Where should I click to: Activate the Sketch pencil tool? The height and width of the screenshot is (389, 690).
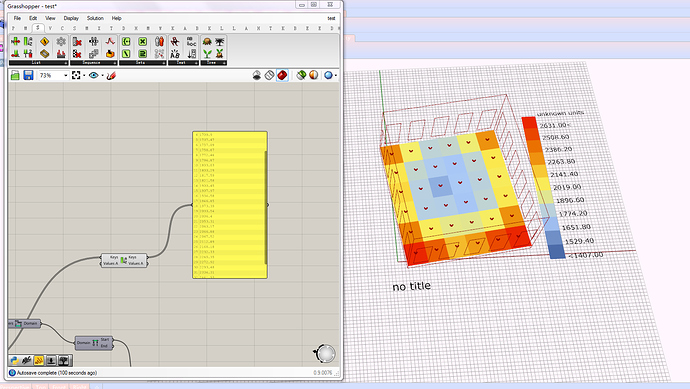pos(111,76)
